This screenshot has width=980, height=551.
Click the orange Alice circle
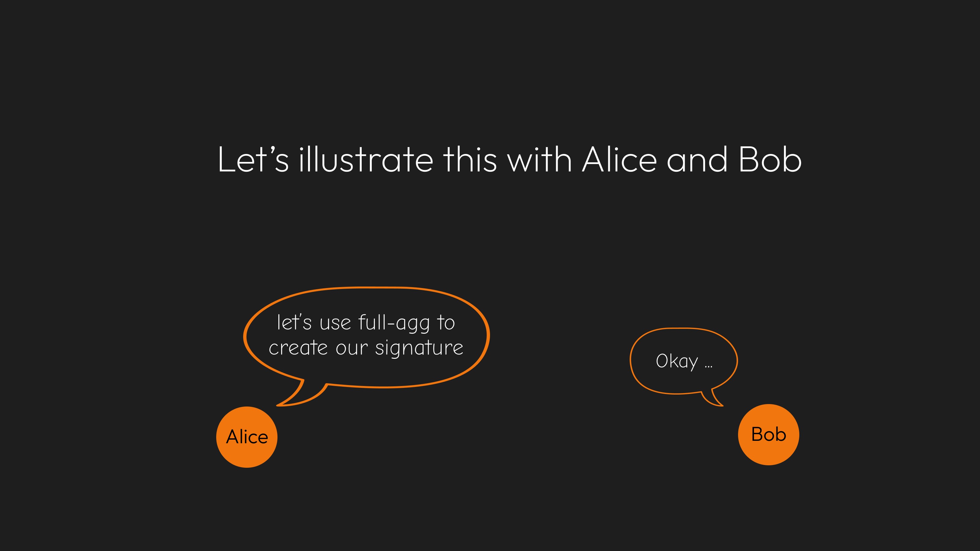pos(247,437)
